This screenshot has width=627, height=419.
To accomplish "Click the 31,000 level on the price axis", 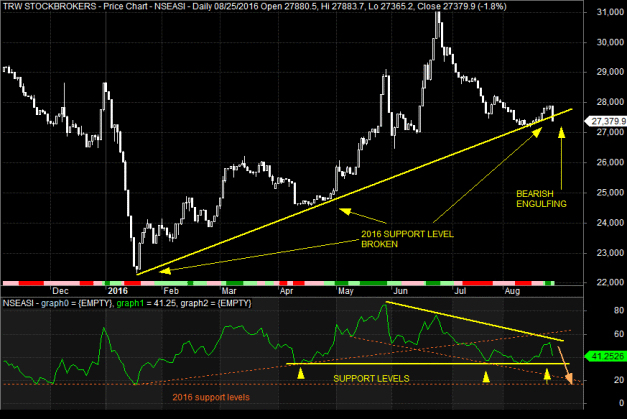I will (x=610, y=12).
